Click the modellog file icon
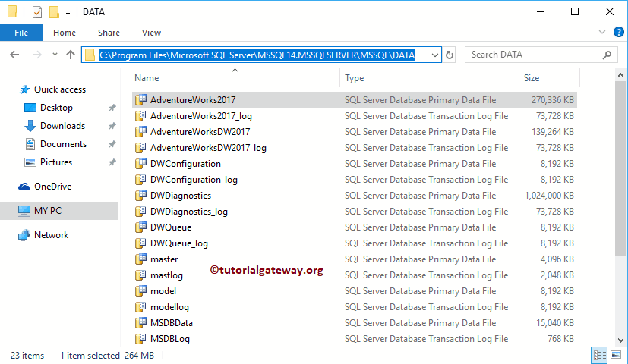This screenshot has height=364, width=628. pyautogui.click(x=140, y=307)
